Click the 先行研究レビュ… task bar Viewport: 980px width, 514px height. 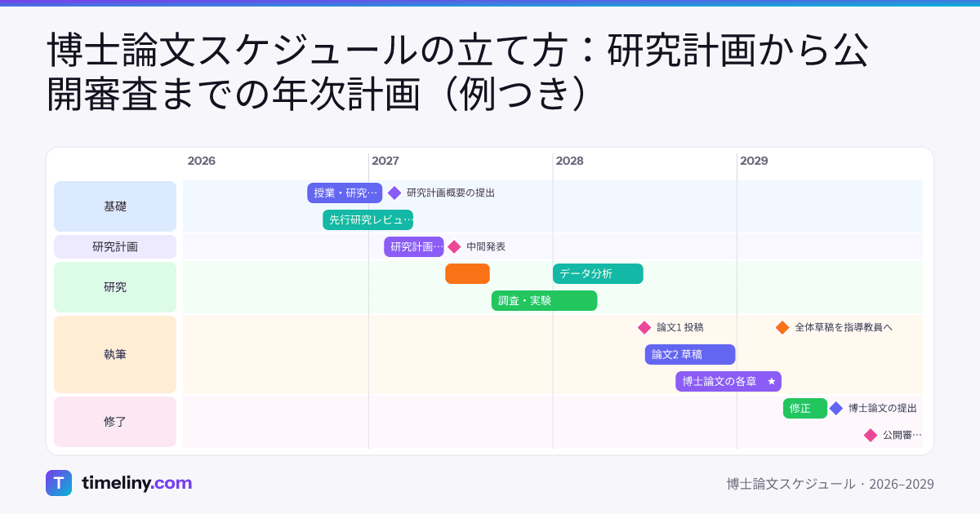click(x=367, y=219)
